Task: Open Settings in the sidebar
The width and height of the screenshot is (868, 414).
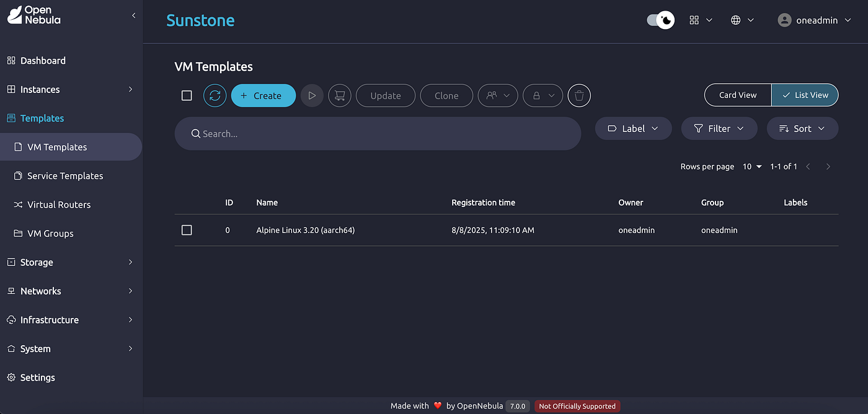Action: pos(71,377)
